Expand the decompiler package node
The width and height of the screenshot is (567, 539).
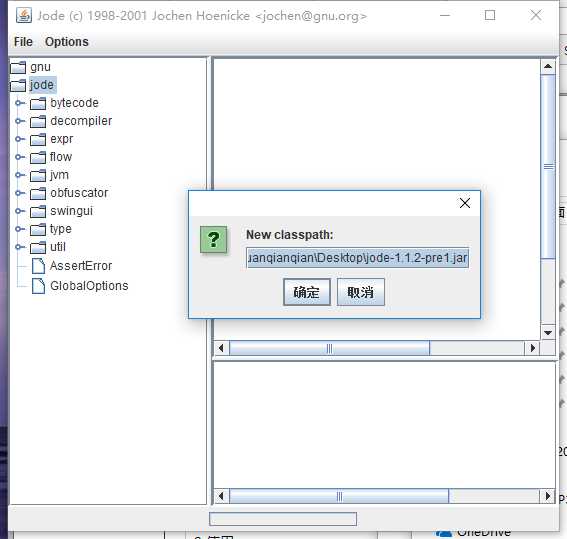click(x=19, y=121)
